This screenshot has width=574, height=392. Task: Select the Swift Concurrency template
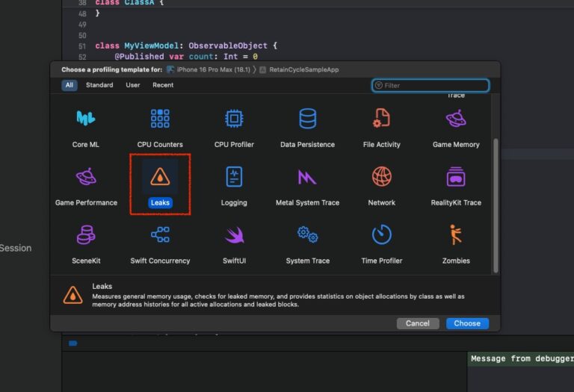(160, 244)
